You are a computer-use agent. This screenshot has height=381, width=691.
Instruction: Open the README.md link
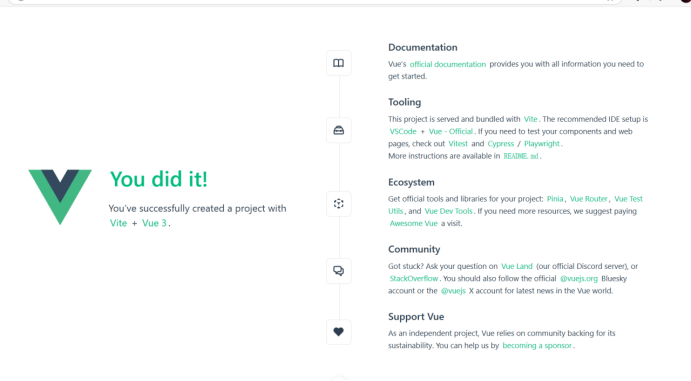coord(521,156)
